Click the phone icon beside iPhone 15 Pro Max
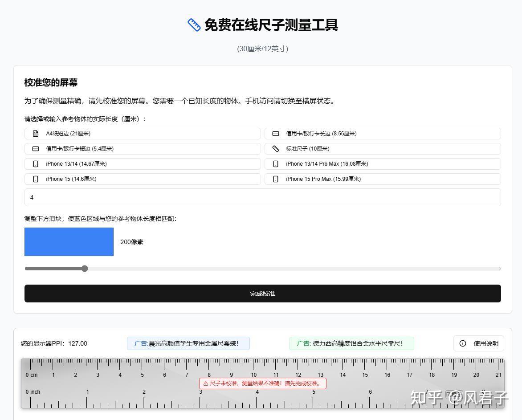522x420 pixels. coord(276,179)
